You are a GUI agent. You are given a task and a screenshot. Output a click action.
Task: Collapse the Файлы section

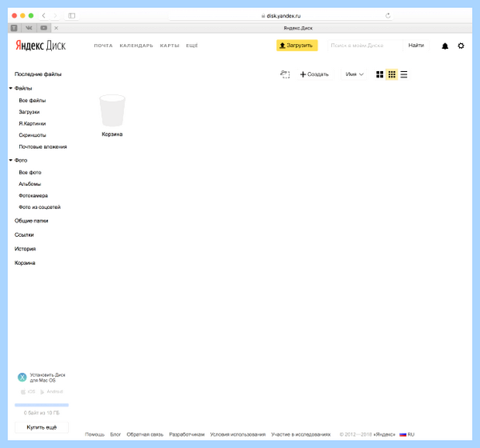point(10,88)
